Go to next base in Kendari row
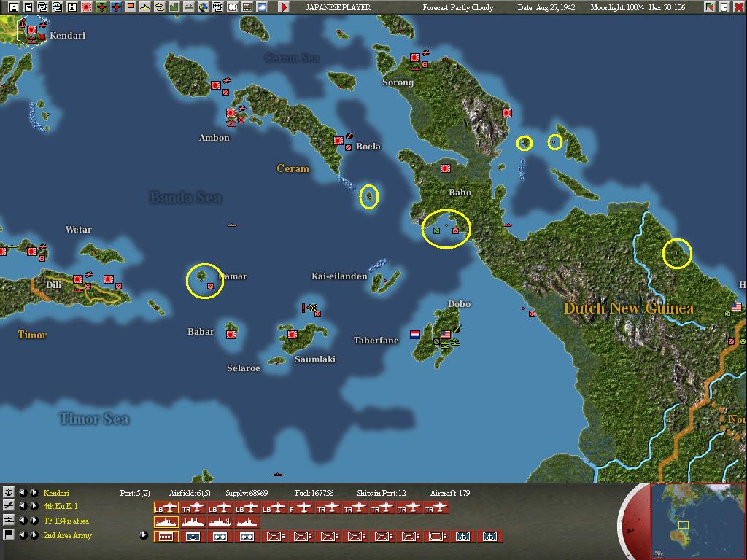Screen dimensions: 747x560 [x=34, y=492]
